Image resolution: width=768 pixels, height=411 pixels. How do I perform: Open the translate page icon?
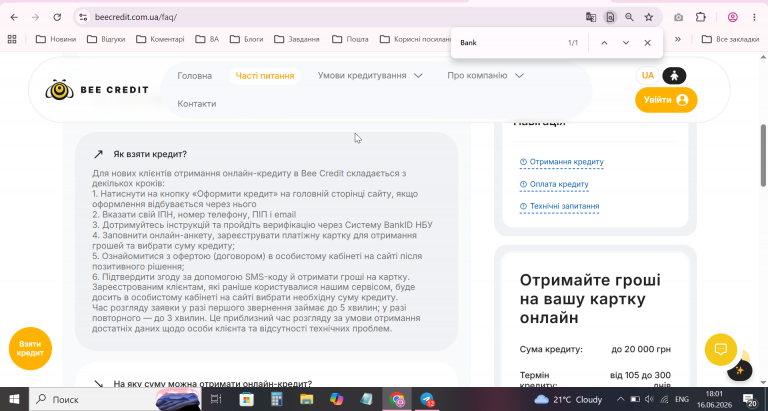tap(591, 17)
